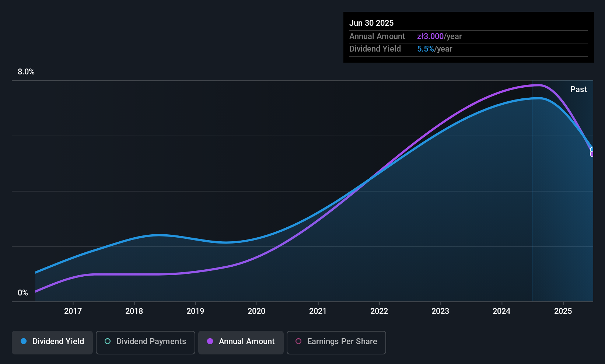Expand the 2025 region of the timeline
Image resolution: width=605 pixels, height=364 pixels.
[x=563, y=311]
